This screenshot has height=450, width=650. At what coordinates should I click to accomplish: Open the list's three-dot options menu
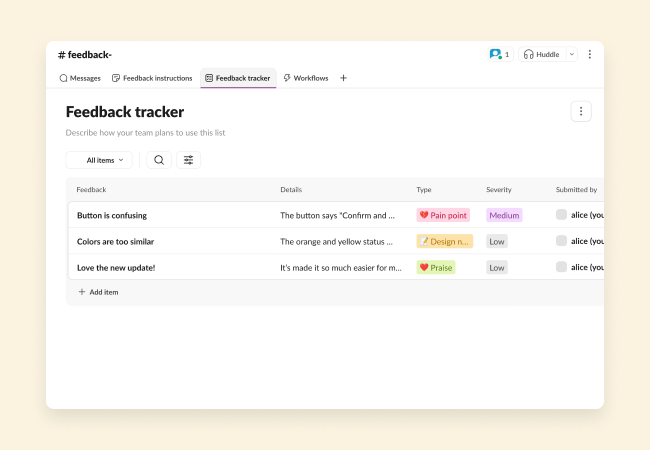coord(581,112)
